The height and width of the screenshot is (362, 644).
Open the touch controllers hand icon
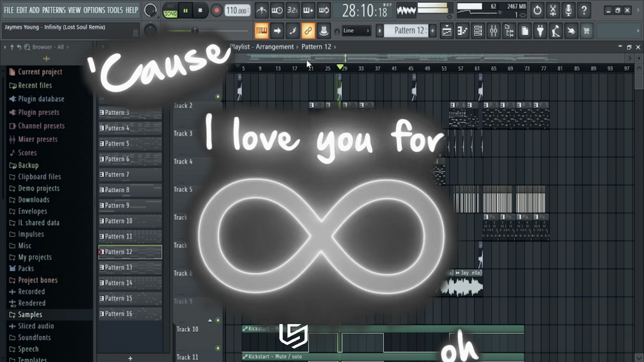pyautogui.click(x=571, y=31)
